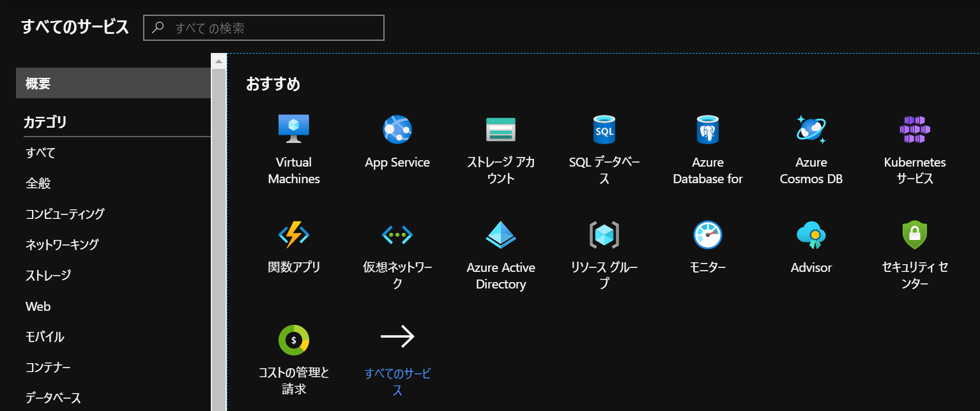Open the Azure Cosmos DB icon

[811, 129]
